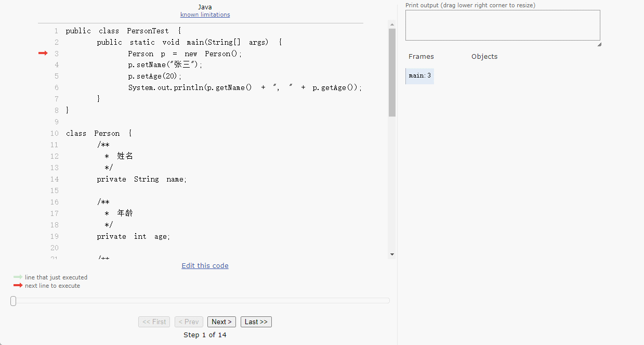Click the p.setAge(20) code line
Screen dimensions: 644x345
point(155,76)
